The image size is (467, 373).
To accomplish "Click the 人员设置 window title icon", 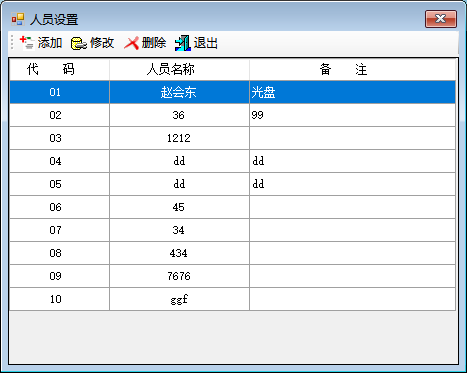I will [x=18, y=19].
